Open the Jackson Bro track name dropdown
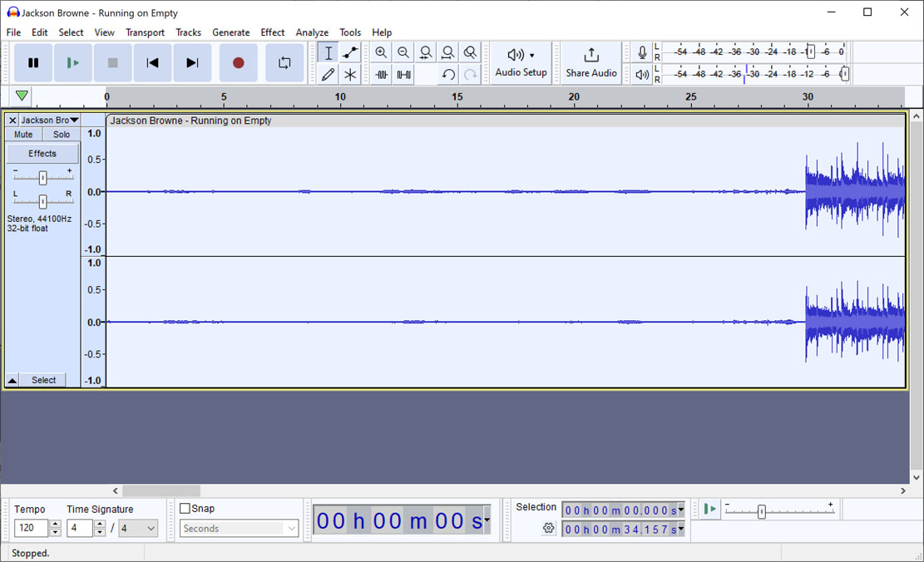Viewport: 924px width, 562px height. [x=50, y=121]
